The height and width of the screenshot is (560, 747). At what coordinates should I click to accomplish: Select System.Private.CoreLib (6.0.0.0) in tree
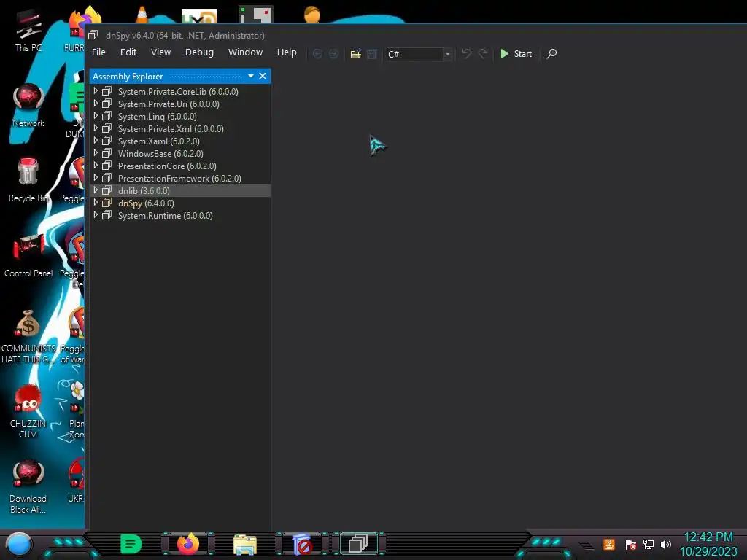(x=178, y=91)
